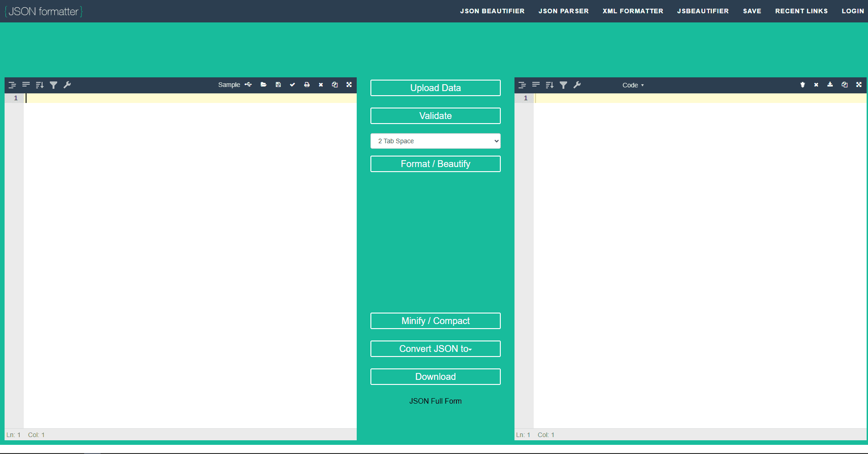Click the left editor's 'Ln: 1' status text
868x454 pixels.
coord(13,435)
